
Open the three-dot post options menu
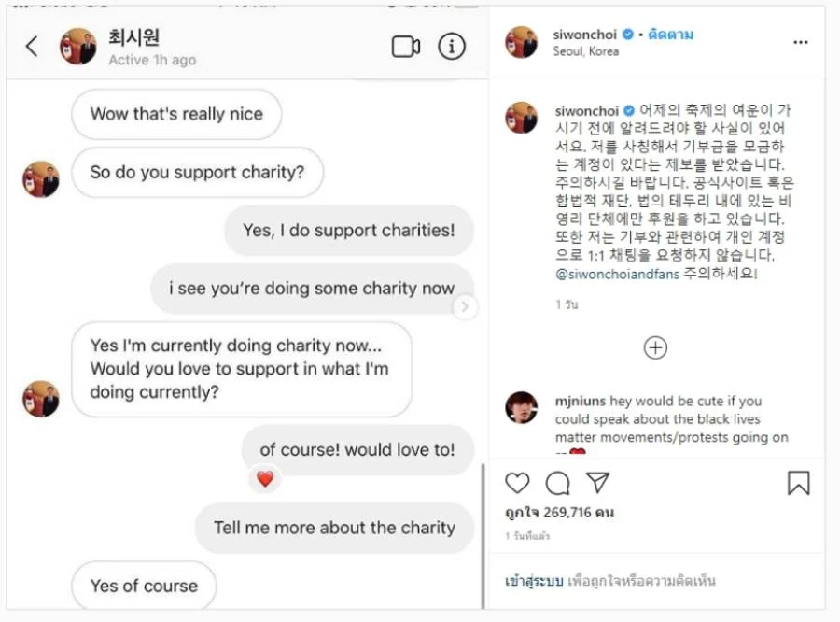click(x=801, y=42)
